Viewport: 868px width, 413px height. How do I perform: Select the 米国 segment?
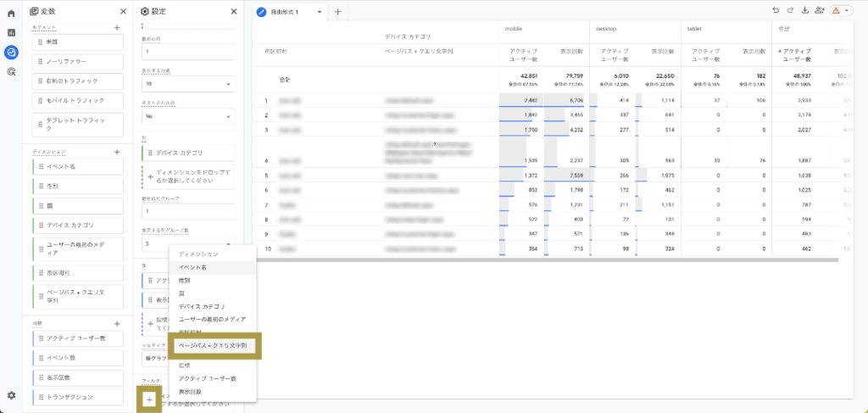click(x=77, y=42)
